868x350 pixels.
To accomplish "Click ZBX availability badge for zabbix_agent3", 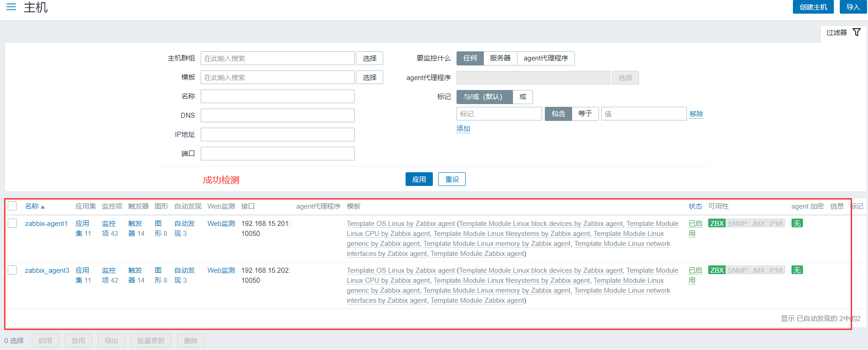I will click(x=717, y=270).
